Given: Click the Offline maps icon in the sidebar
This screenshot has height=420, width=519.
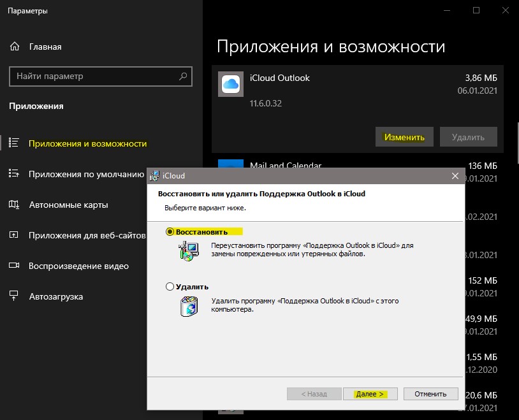Looking at the screenshot, I should point(14,204).
